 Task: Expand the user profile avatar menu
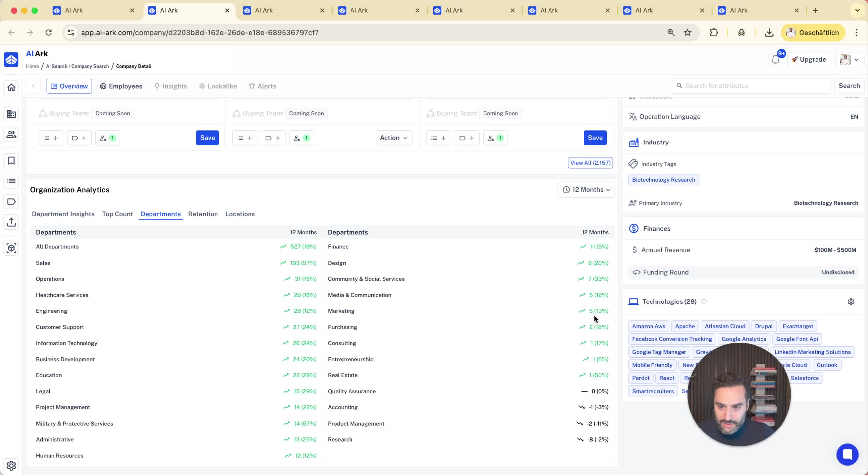pyautogui.click(x=850, y=60)
